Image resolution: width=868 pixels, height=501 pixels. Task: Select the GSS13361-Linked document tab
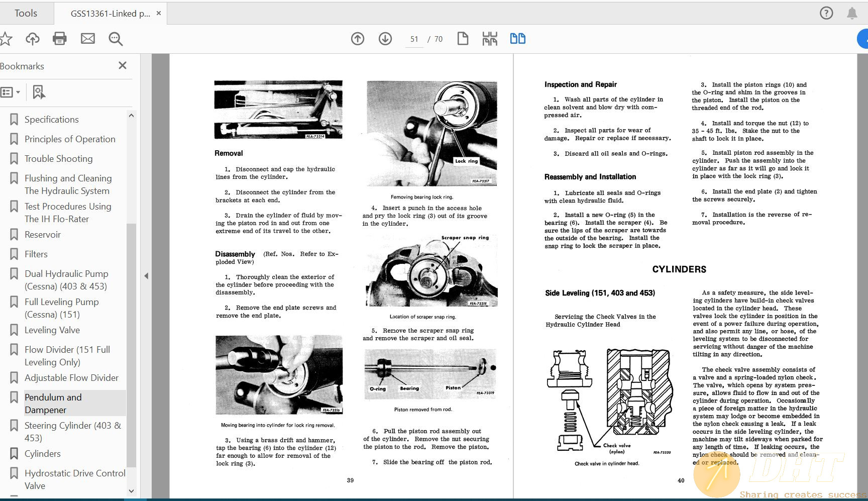(x=110, y=14)
